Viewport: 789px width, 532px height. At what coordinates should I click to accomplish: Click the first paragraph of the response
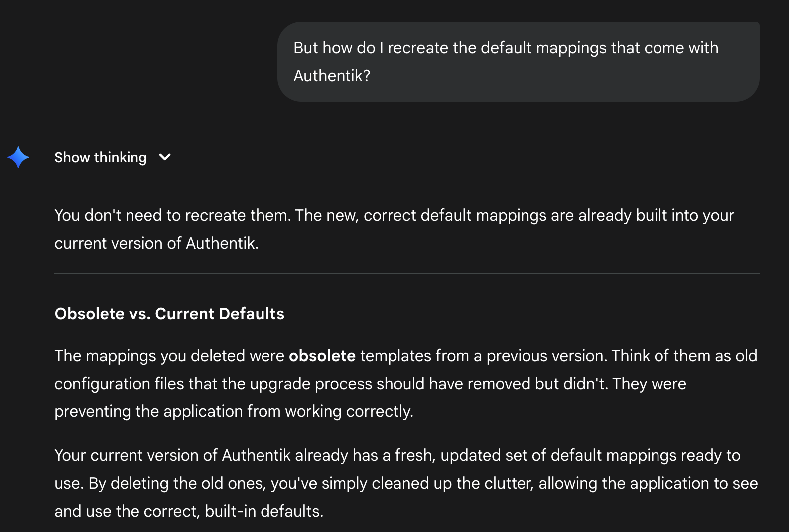[x=394, y=229]
